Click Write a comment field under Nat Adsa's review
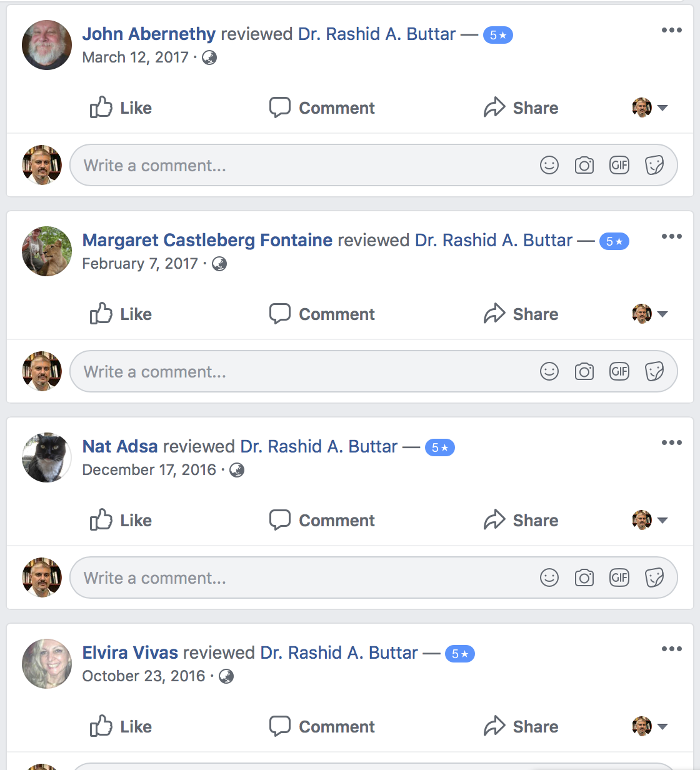This screenshot has width=700, height=770. [x=374, y=578]
